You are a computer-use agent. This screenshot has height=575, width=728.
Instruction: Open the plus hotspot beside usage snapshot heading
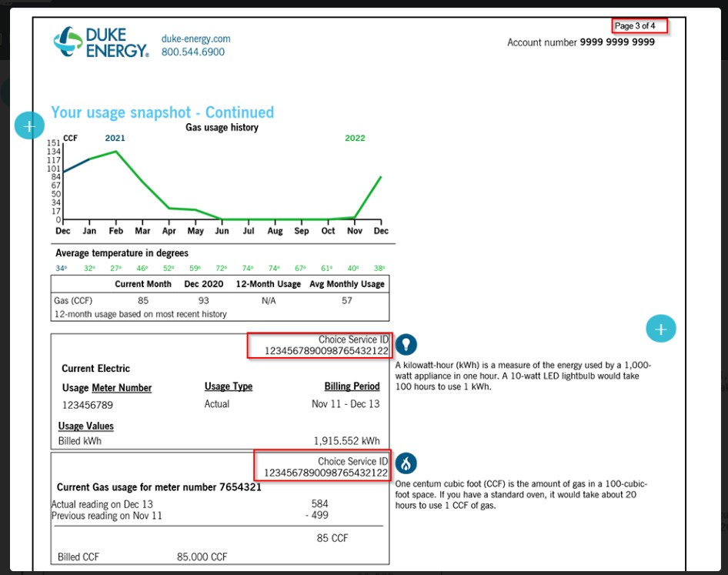(29, 125)
